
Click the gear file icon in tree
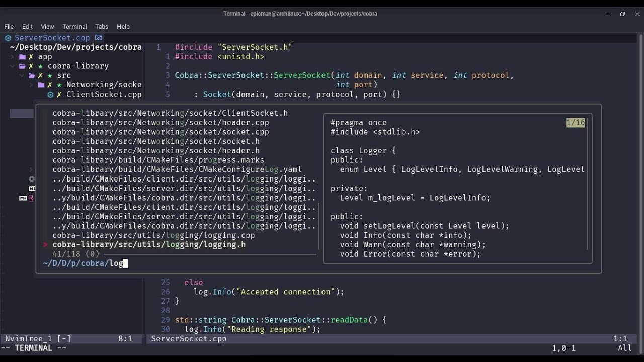pyautogui.click(x=32, y=179)
